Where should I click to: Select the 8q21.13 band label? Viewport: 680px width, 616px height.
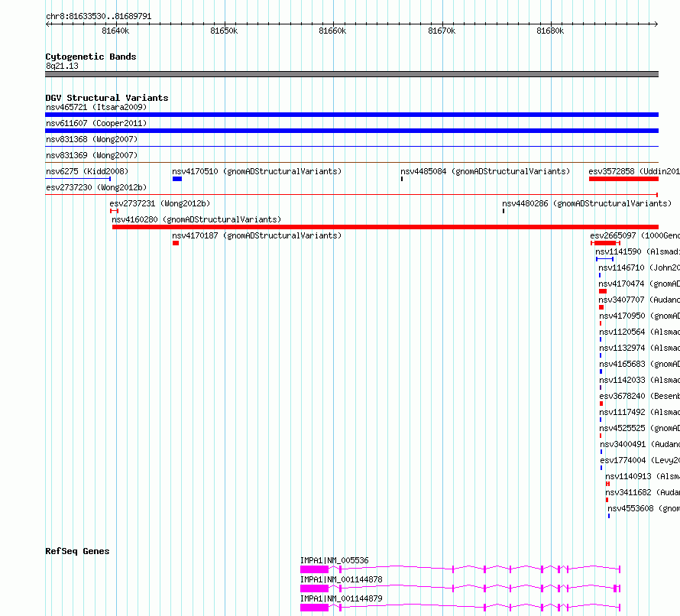(62, 66)
